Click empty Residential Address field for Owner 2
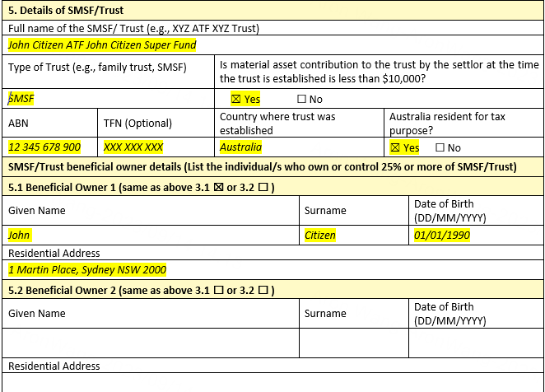Image resolution: width=545 pixels, height=392 pixels. click(272, 383)
